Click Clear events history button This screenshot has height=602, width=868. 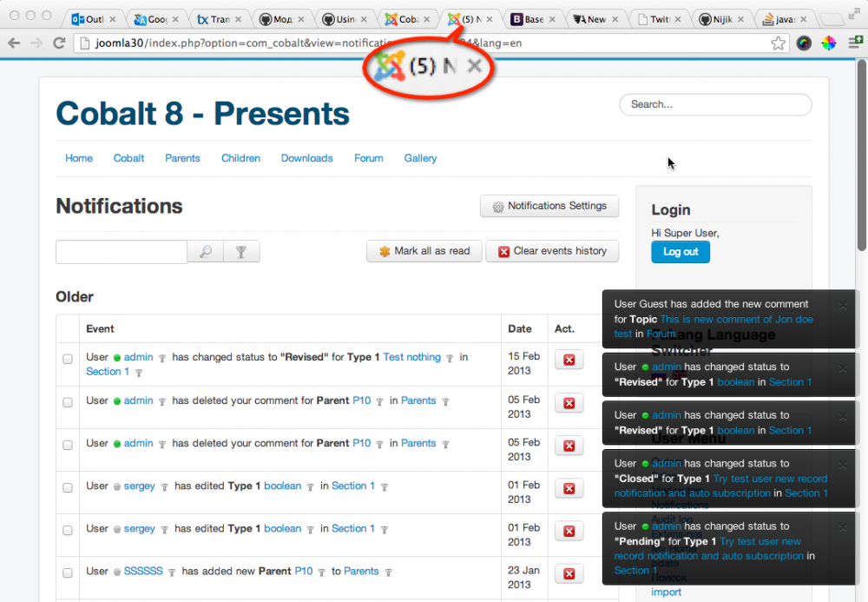pos(552,251)
